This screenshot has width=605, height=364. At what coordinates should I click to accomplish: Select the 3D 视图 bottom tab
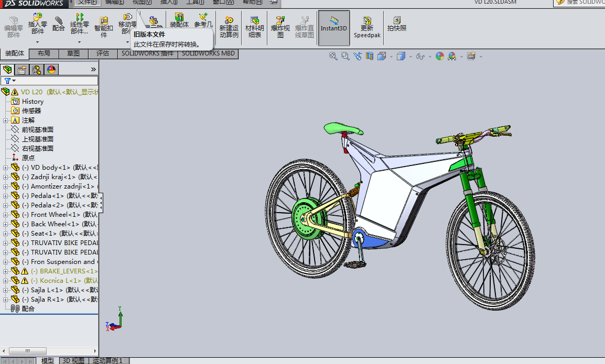click(73, 360)
